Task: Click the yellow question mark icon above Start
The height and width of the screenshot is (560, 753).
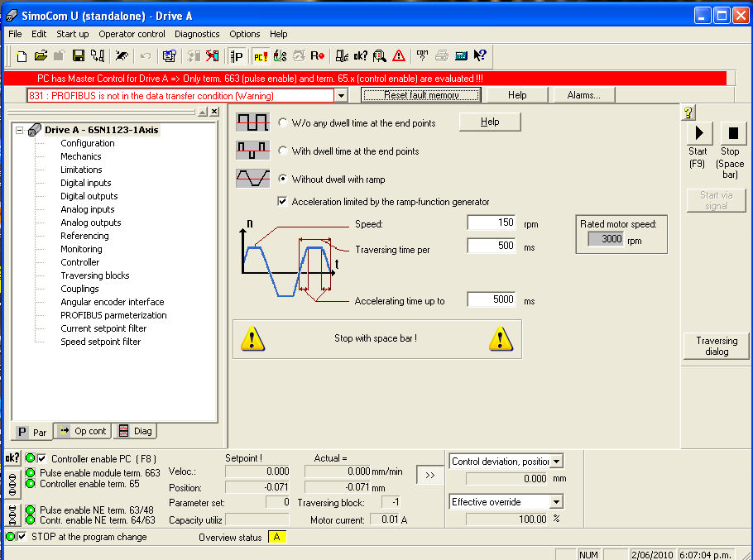Action: pos(688,112)
